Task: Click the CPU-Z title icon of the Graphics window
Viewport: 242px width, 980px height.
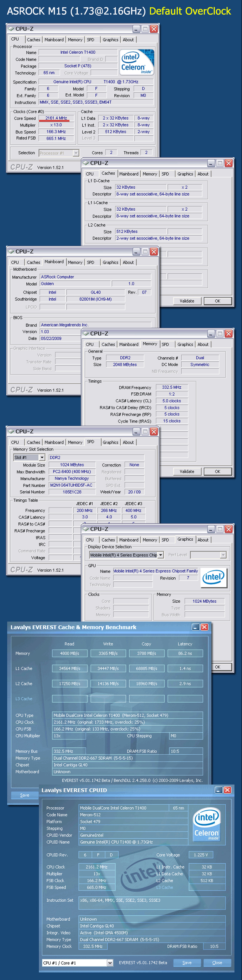Action: [x=86, y=529]
